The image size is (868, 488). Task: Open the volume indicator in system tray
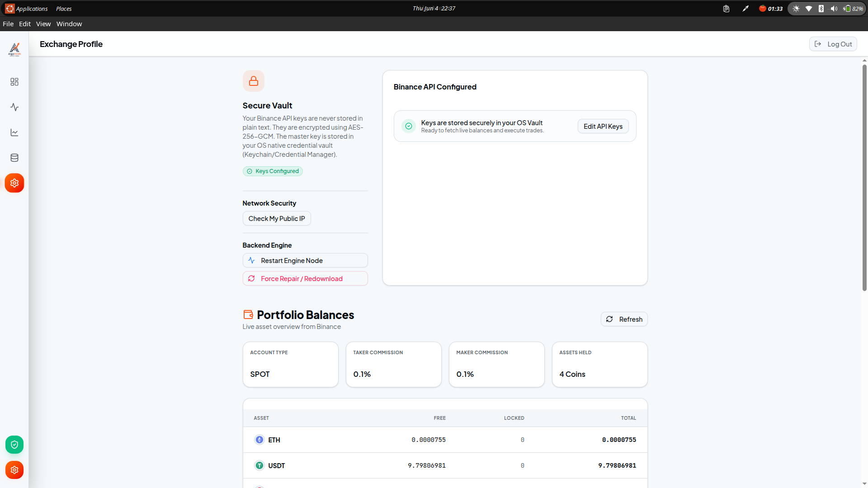coord(834,9)
